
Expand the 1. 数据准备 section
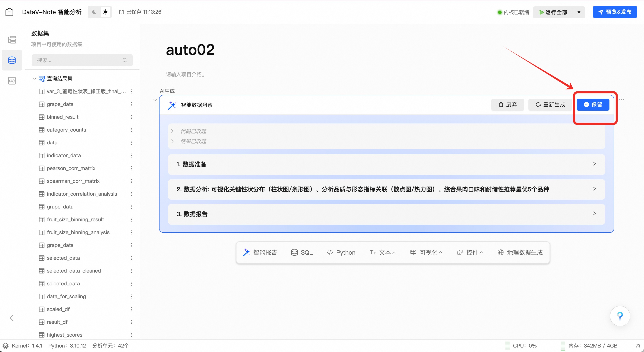pos(594,164)
